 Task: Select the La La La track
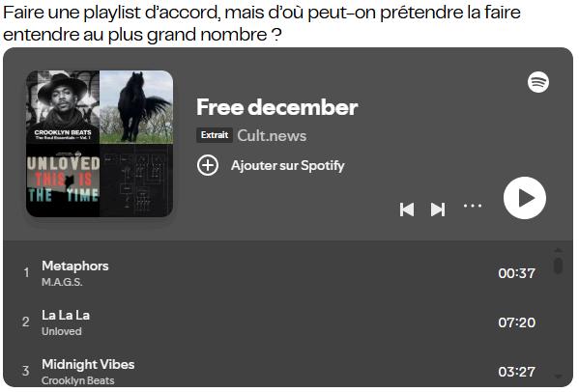coord(280,322)
